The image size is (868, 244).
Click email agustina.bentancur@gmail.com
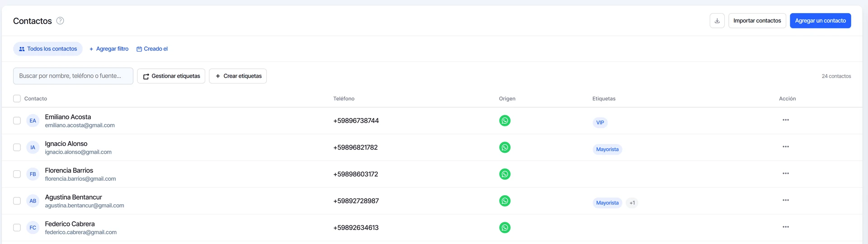85,205
